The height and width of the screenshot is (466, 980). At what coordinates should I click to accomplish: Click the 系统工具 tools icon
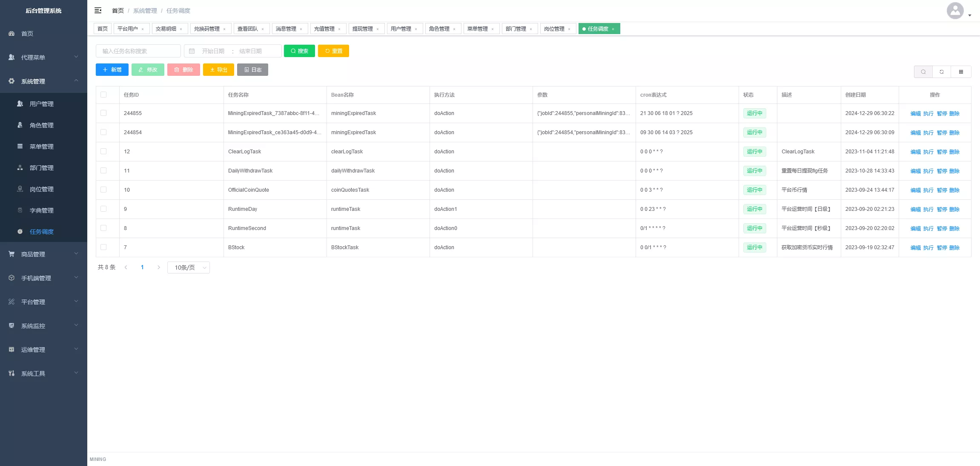(x=11, y=373)
